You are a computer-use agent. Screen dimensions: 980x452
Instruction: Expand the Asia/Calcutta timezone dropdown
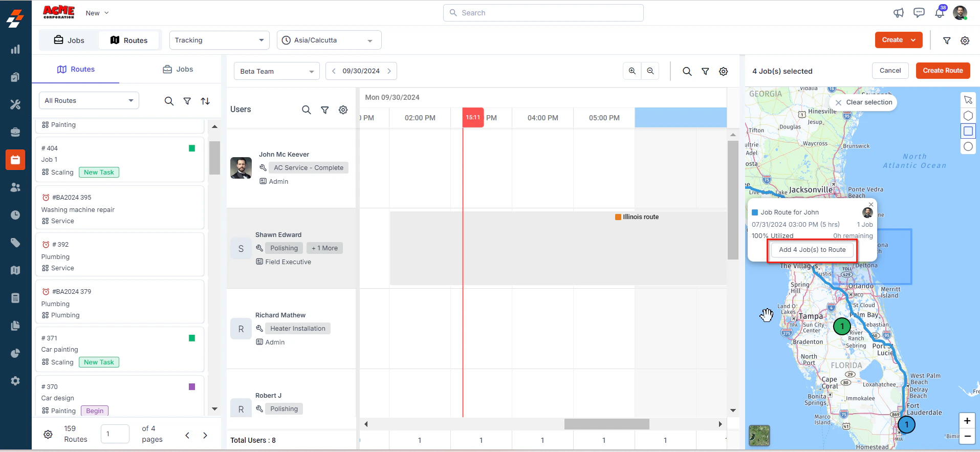click(329, 40)
